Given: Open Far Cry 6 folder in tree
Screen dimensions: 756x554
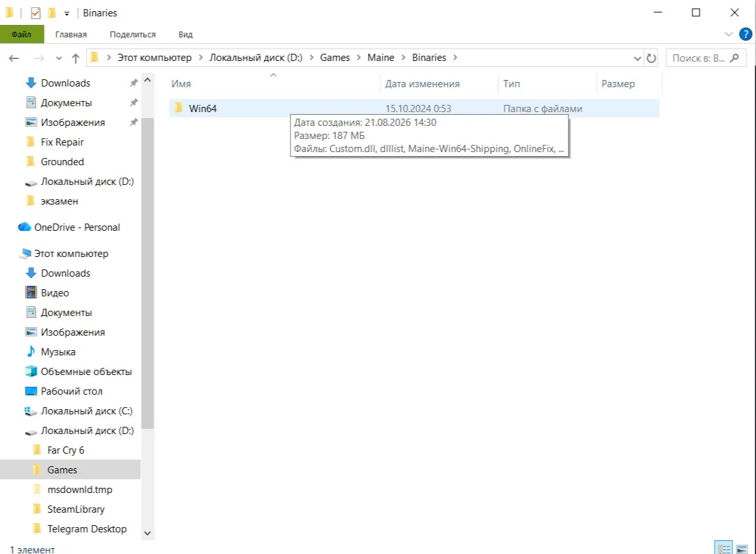Looking at the screenshot, I should (x=66, y=450).
